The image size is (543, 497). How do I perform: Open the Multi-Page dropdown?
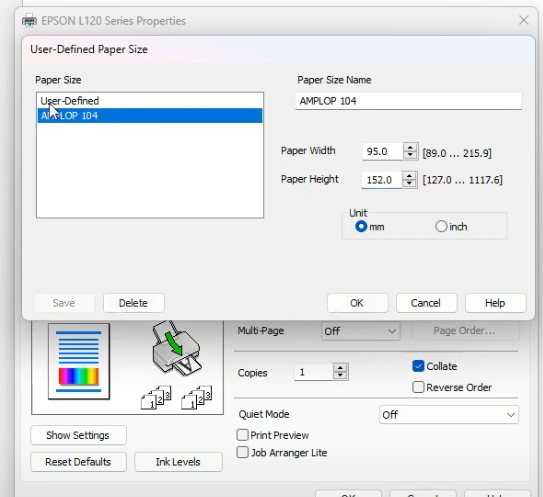(360, 331)
